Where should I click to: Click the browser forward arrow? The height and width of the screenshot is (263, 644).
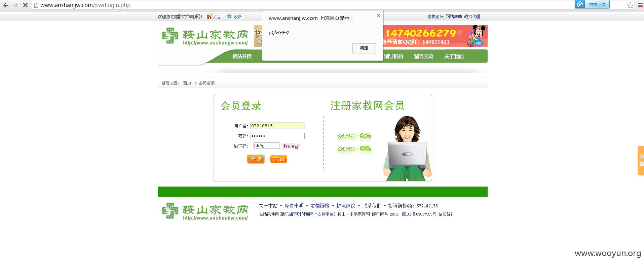(15, 5)
